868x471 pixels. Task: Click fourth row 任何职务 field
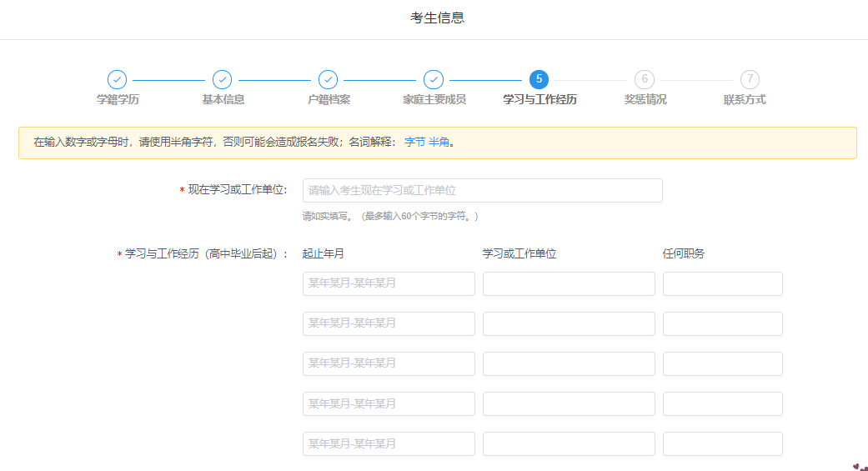click(722, 403)
